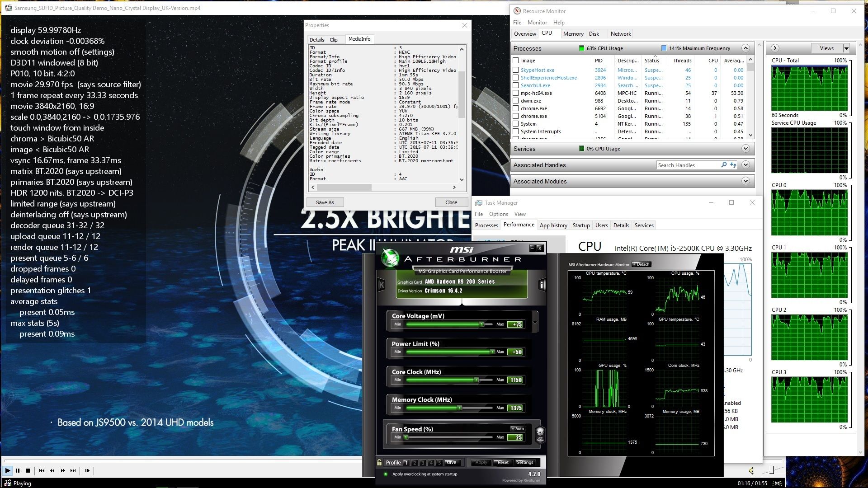Open the Task Manager Options menu
Screen dimensions: 868x488
pyautogui.click(x=498, y=214)
